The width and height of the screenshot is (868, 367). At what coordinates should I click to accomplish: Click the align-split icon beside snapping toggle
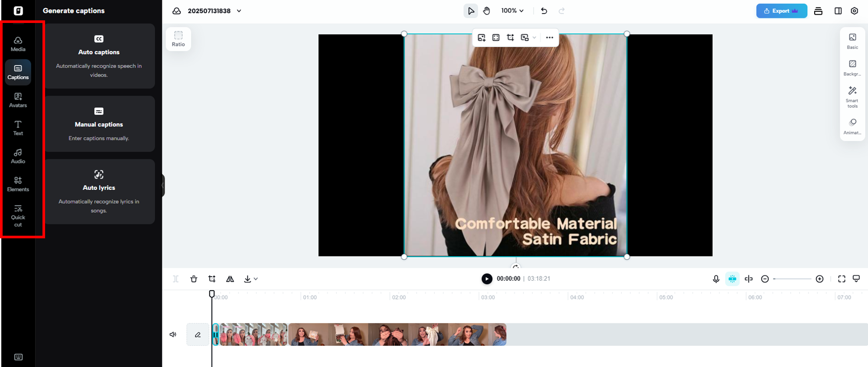pyautogui.click(x=748, y=279)
